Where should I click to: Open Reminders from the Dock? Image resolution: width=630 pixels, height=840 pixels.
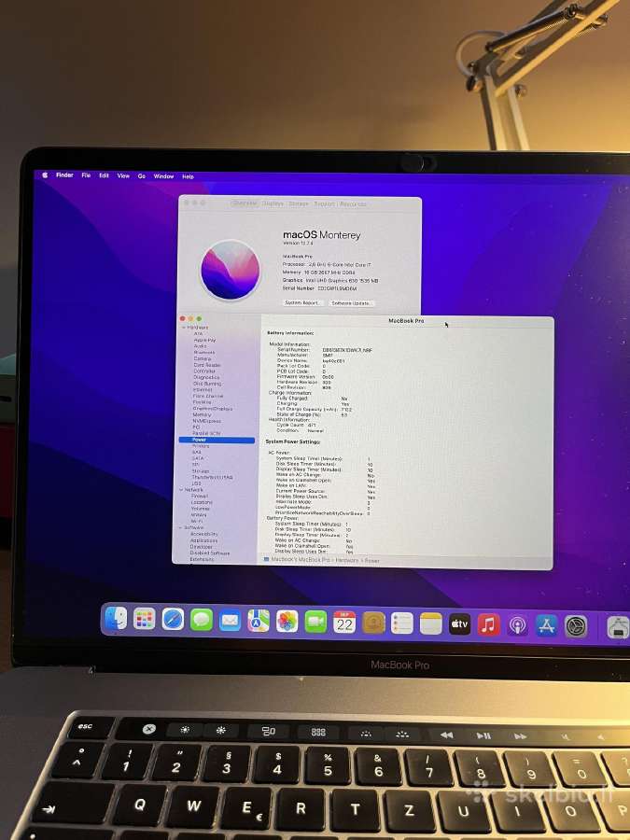(401, 623)
